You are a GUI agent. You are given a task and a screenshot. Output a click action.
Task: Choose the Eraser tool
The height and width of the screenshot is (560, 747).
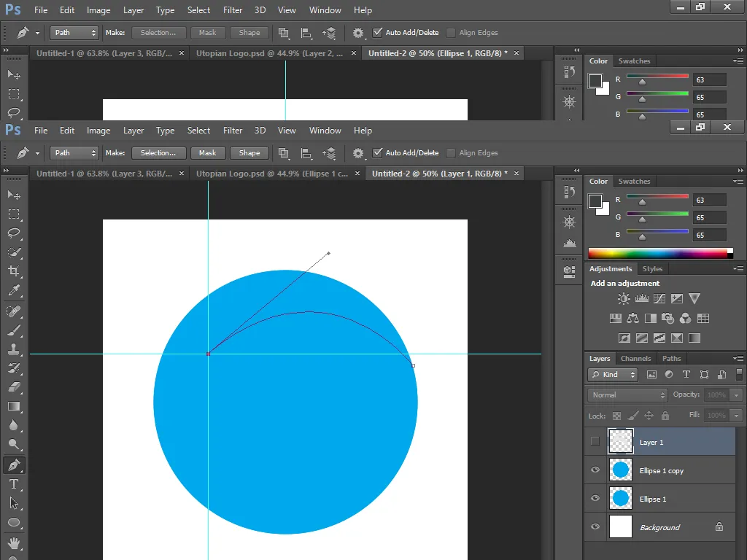(14, 387)
